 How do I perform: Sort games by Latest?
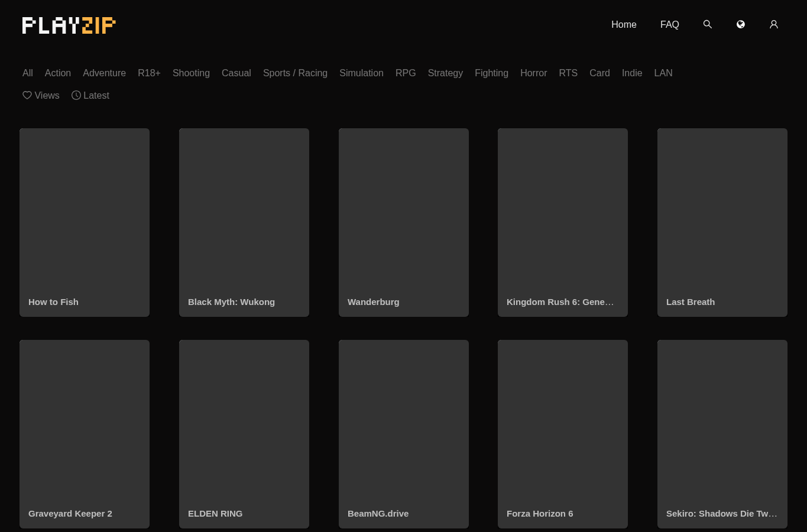(x=90, y=95)
